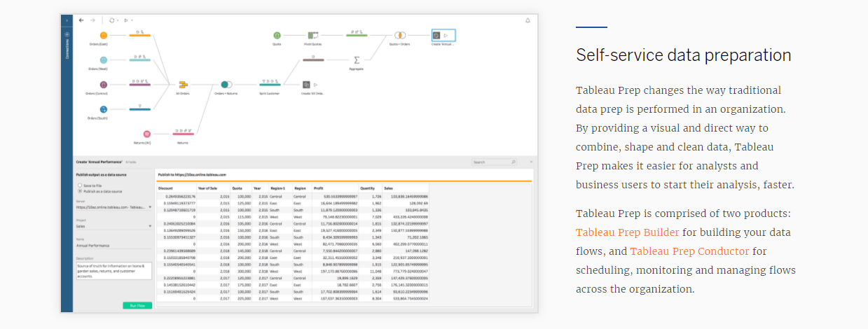The height and width of the screenshot is (329, 868).
Task: Select the Orders (Central) input step
Action: 103,84
